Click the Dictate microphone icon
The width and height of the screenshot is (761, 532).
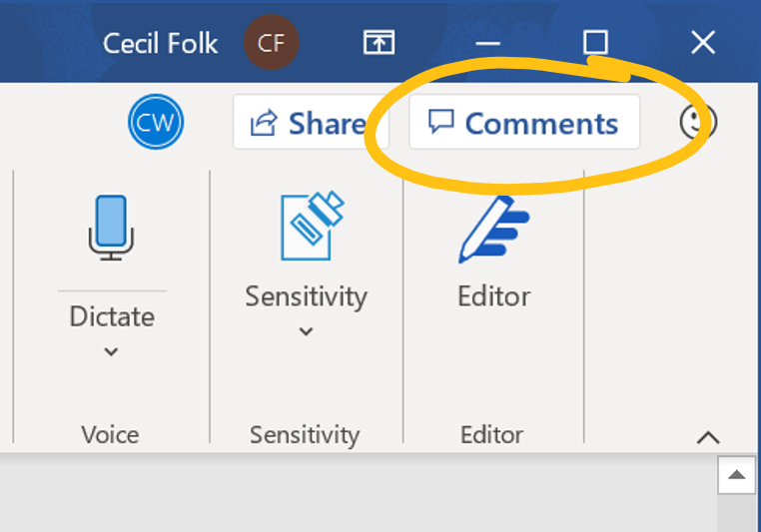[x=111, y=227]
